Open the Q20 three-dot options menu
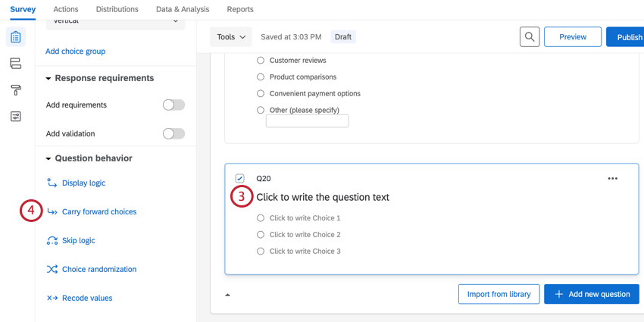 click(x=612, y=179)
